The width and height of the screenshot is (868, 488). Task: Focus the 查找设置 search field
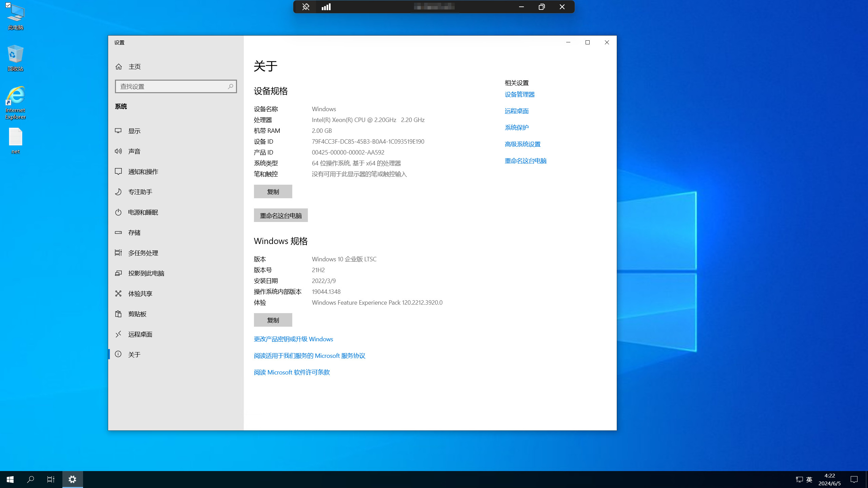pyautogui.click(x=176, y=86)
